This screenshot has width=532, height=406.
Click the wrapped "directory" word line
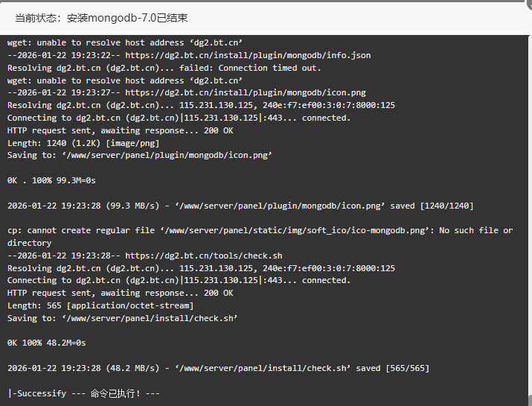click(29, 243)
